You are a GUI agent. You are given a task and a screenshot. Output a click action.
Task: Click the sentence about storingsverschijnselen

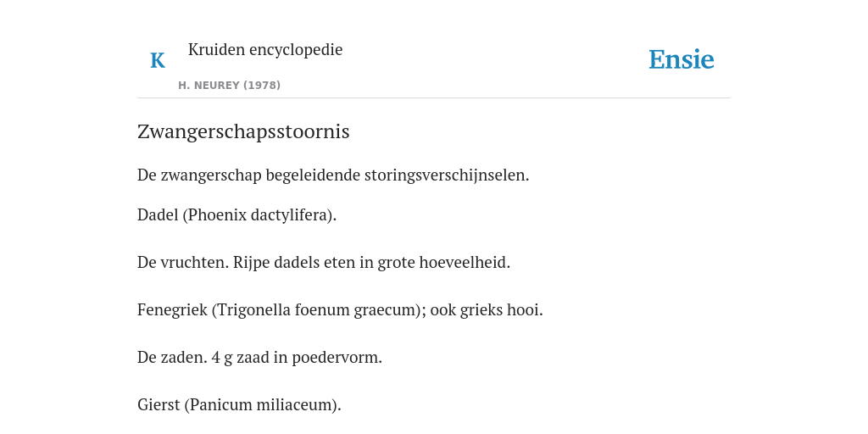(333, 175)
